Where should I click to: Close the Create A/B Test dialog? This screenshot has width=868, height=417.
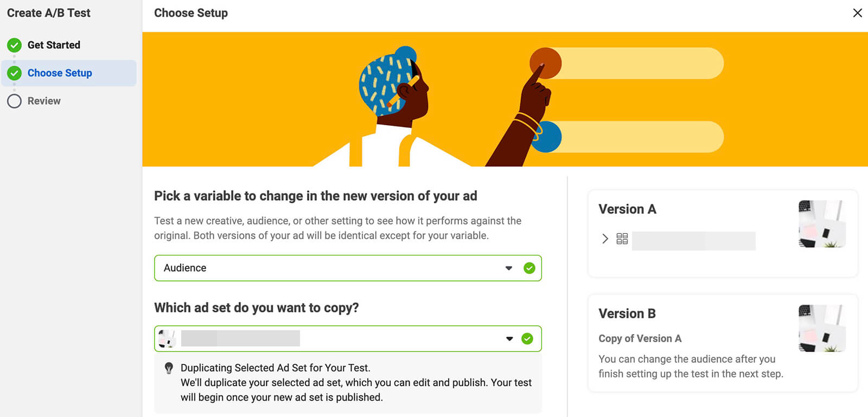tap(857, 13)
